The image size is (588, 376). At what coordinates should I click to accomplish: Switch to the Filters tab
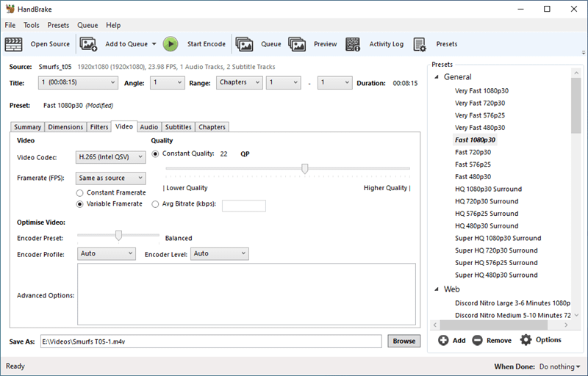click(99, 127)
